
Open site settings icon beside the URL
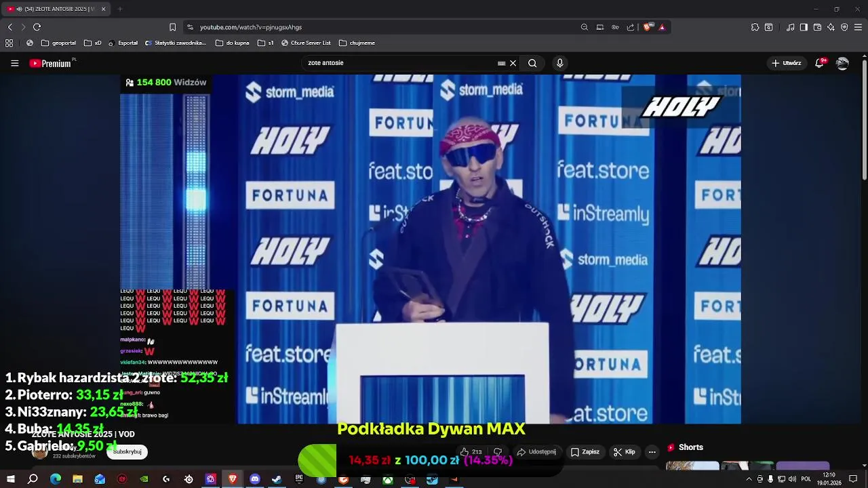tap(190, 27)
